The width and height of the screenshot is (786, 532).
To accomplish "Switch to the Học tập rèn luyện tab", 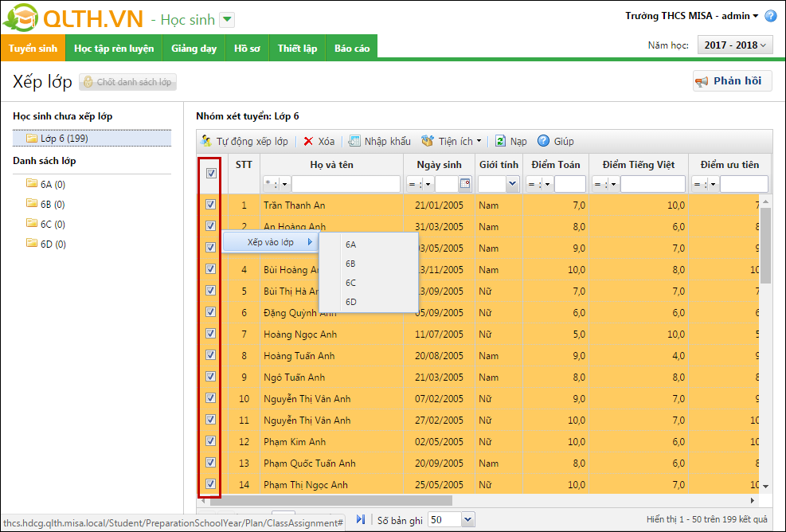I will (x=114, y=49).
